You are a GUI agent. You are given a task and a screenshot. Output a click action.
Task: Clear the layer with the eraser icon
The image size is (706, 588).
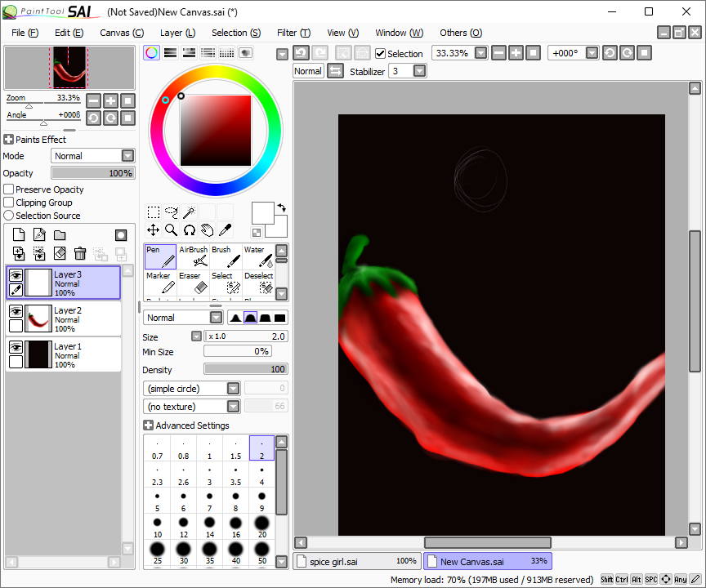[x=60, y=254]
